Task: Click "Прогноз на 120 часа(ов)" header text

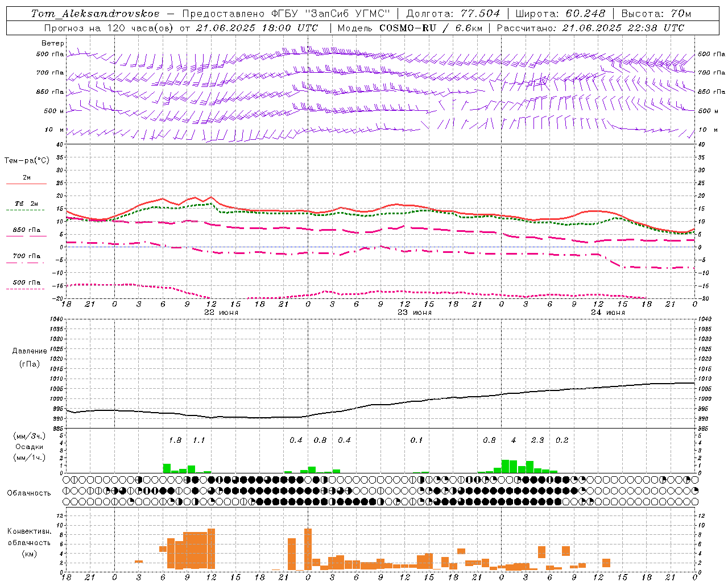Action: tap(110, 28)
